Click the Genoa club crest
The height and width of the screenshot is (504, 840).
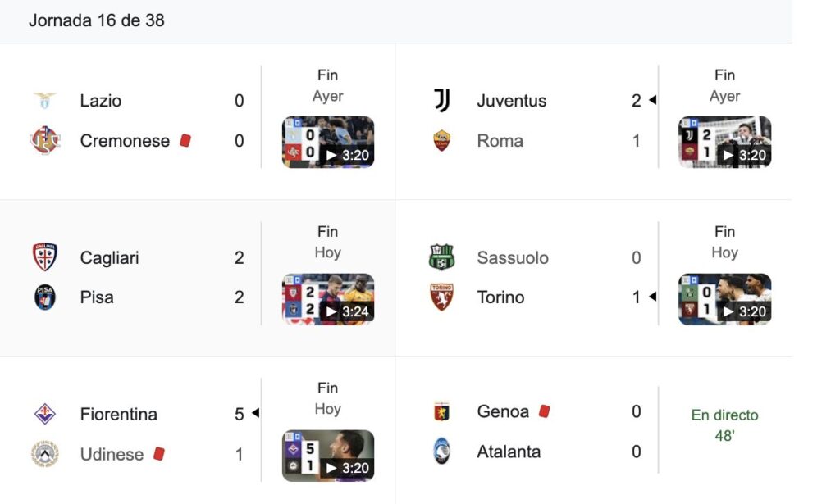click(442, 411)
